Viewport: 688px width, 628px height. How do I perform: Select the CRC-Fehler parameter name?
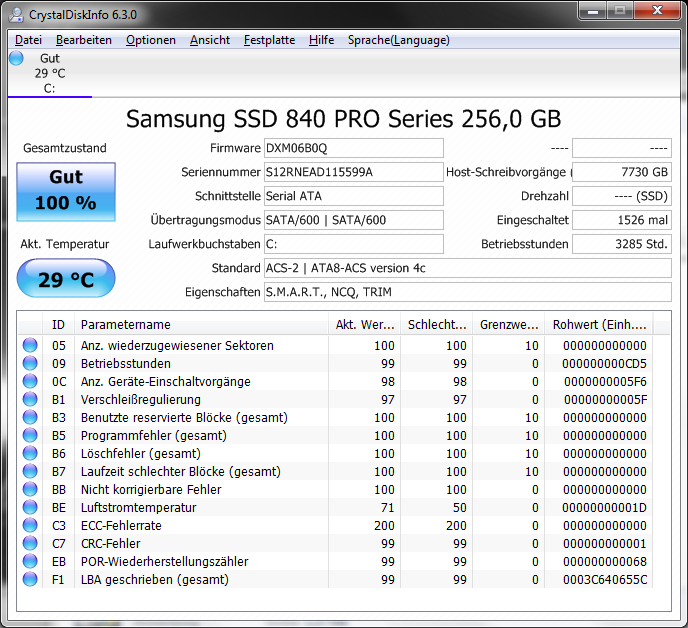pyautogui.click(x=111, y=543)
